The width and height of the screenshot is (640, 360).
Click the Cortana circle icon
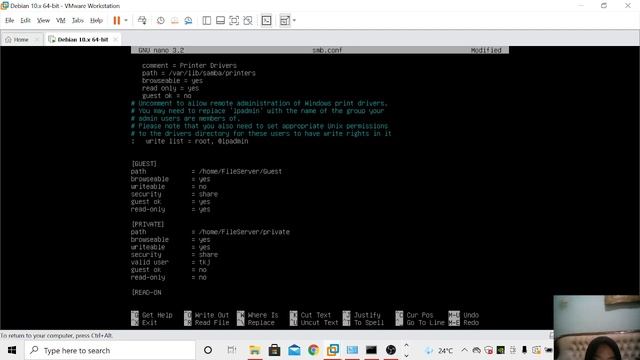click(208, 350)
